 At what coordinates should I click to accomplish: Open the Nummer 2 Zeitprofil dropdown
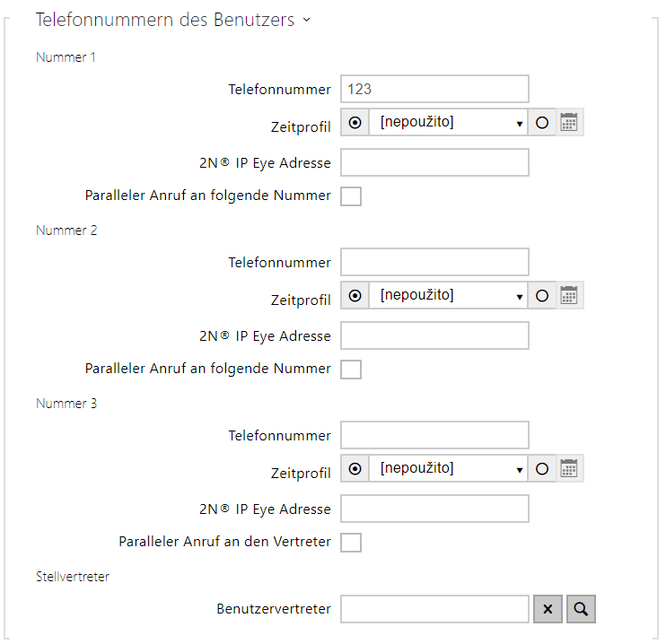[449, 296]
